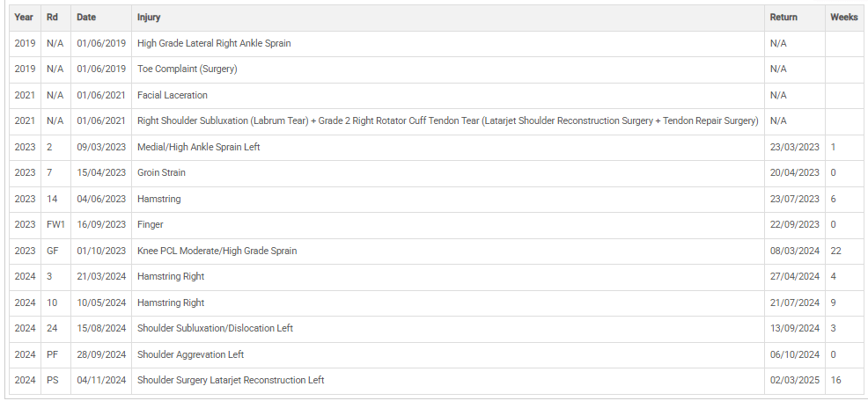Image resolution: width=868 pixels, height=401 pixels.
Task: Select the Toe Complaint (Surgery) entry
Action: click(188, 69)
